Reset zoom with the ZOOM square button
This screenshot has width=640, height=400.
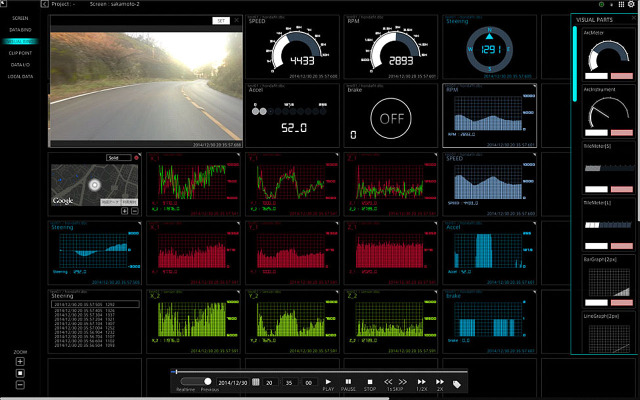[x=20, y=373]
